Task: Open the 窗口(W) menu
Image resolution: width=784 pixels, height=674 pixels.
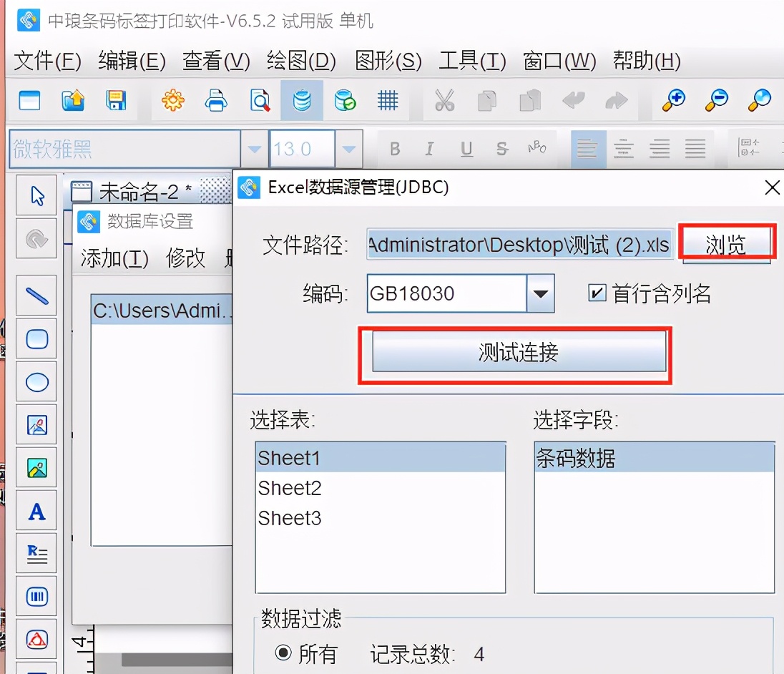Action: click(x=559, y=61)
